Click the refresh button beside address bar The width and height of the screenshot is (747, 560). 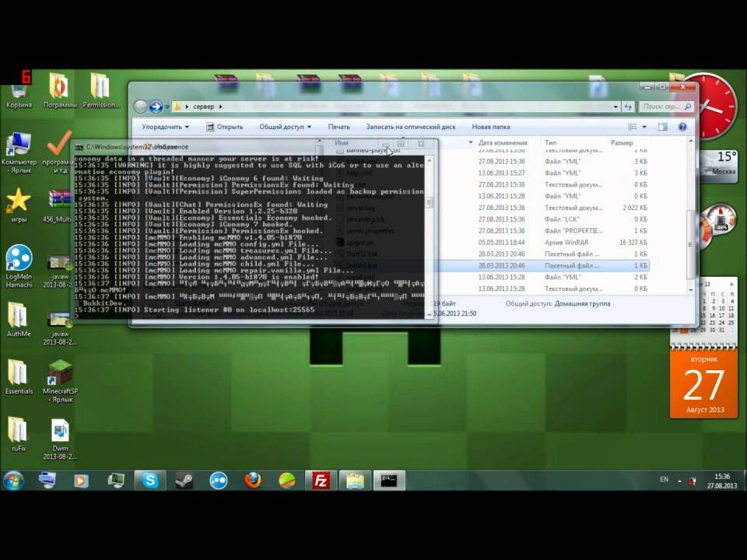tap(628, 107)
